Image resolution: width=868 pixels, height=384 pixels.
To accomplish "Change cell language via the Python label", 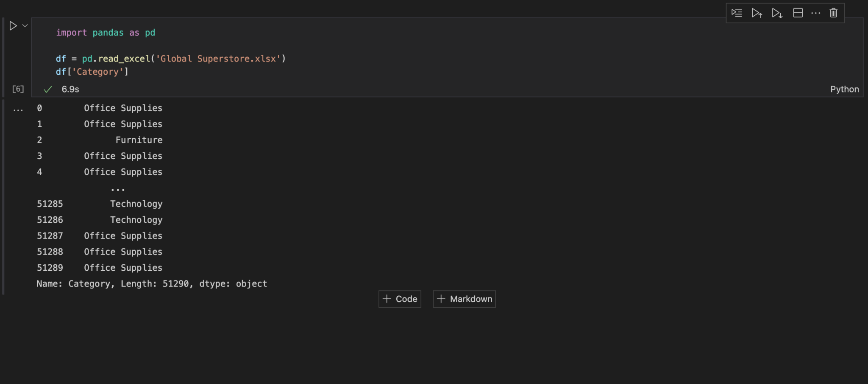I will pyautogui.click(x=844, y=89).
